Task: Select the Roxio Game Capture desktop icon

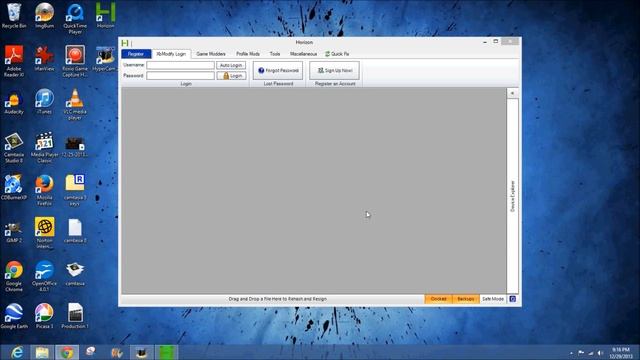Action: (75, 61)
